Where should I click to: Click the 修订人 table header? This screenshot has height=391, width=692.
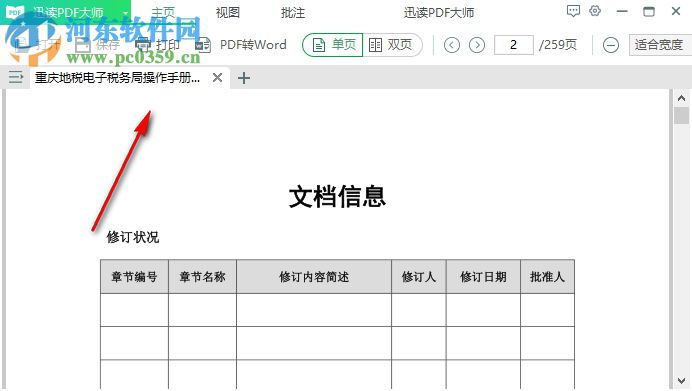419,277
